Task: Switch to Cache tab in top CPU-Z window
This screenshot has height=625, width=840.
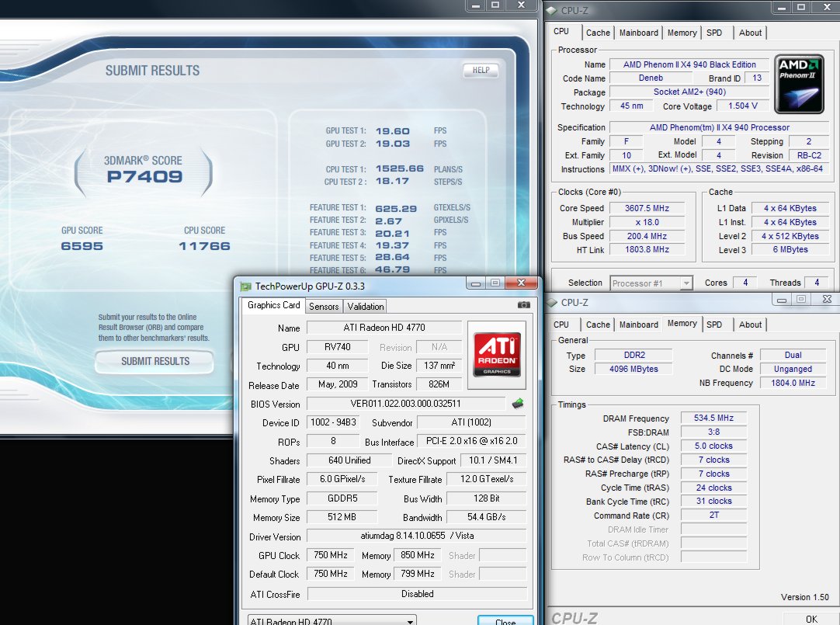Action: (598, 33)
